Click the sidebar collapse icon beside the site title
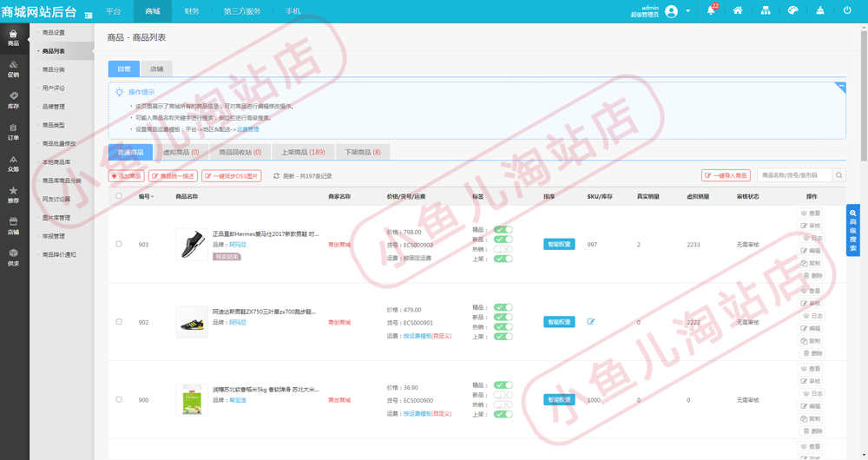Screen dimensions: 868x460 point(89,15)
